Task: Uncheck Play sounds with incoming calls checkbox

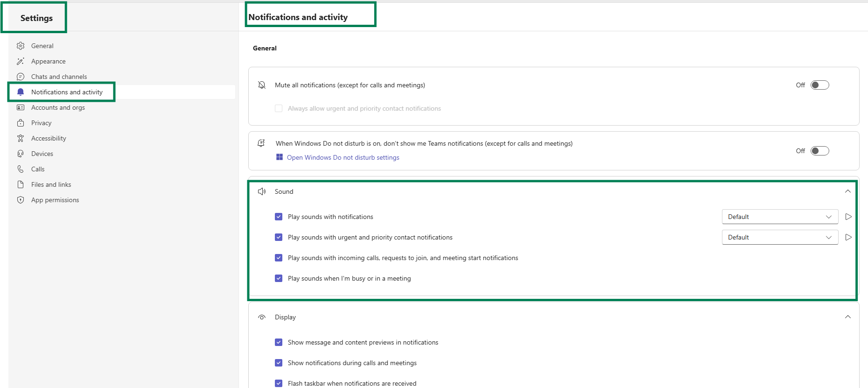Action: 279,258
